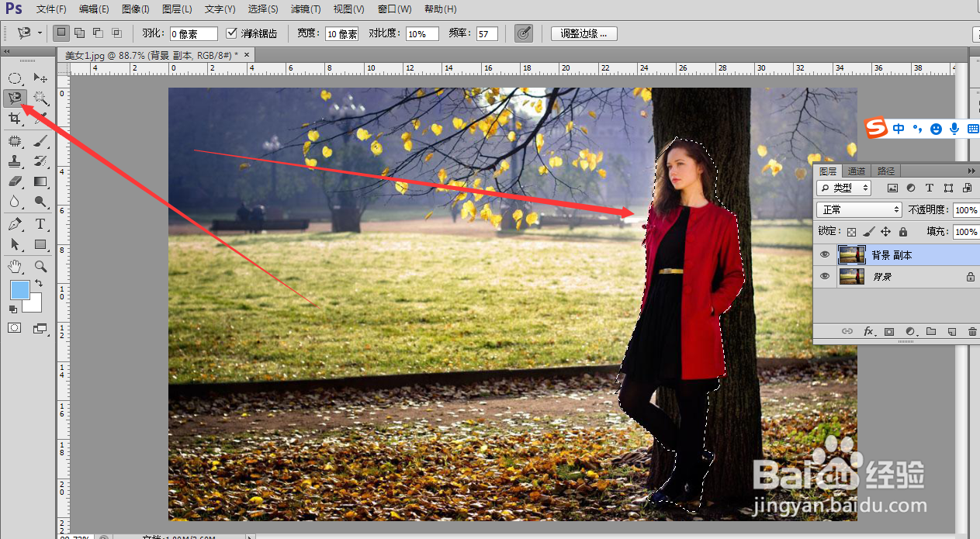This screenshot has width=980, height=539.
Task: Open the 窗口(W) menu
Action: pyautogui.click(x=394, y=9)
